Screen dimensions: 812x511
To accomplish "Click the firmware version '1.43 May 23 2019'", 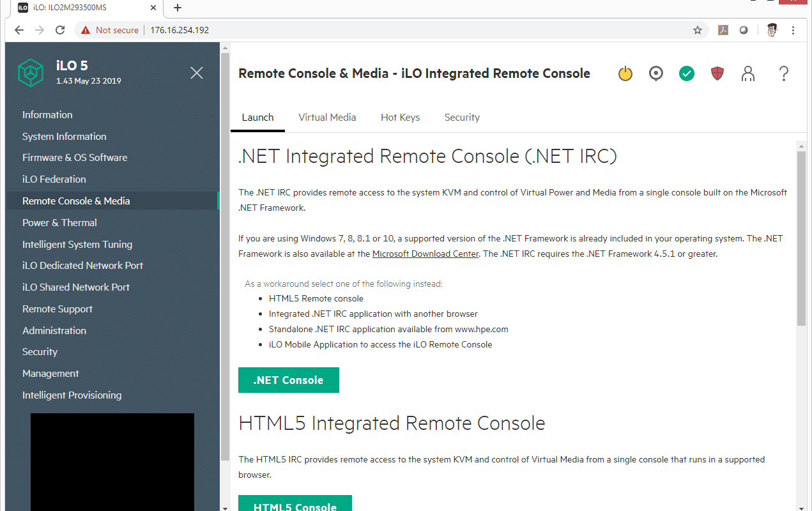I will [x=88, y=81].
